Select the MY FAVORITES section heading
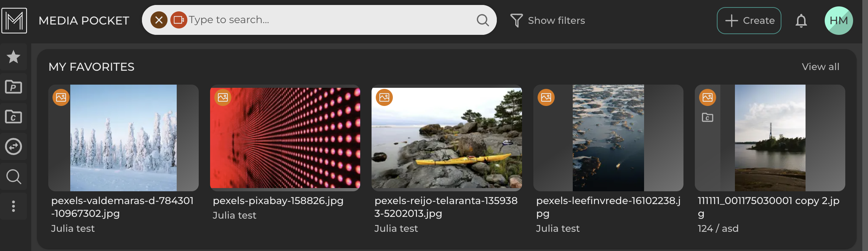This screenshot has width=868, height=251. pos(91,67)
